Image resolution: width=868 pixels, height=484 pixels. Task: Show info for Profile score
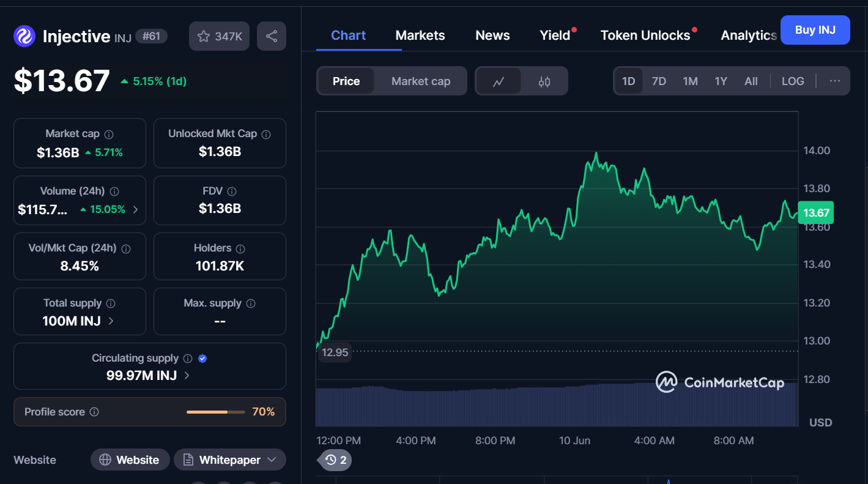pyautogui.click(x=94, y=412)
